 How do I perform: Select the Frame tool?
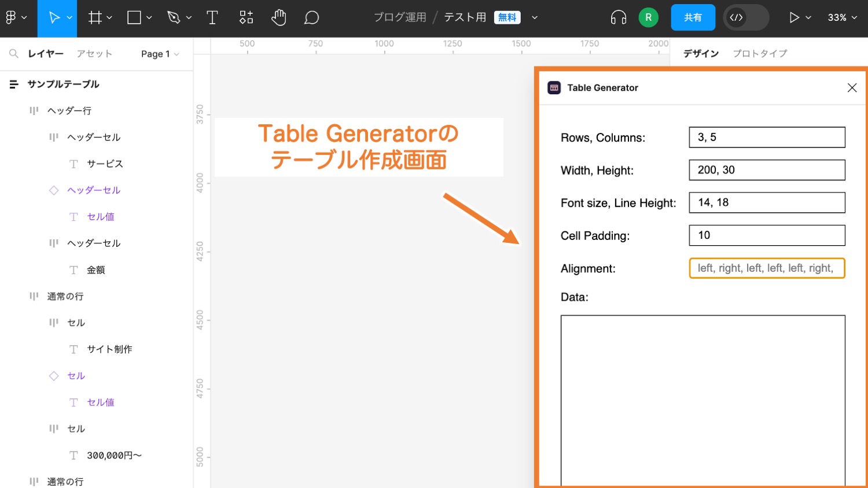point(94,17)
